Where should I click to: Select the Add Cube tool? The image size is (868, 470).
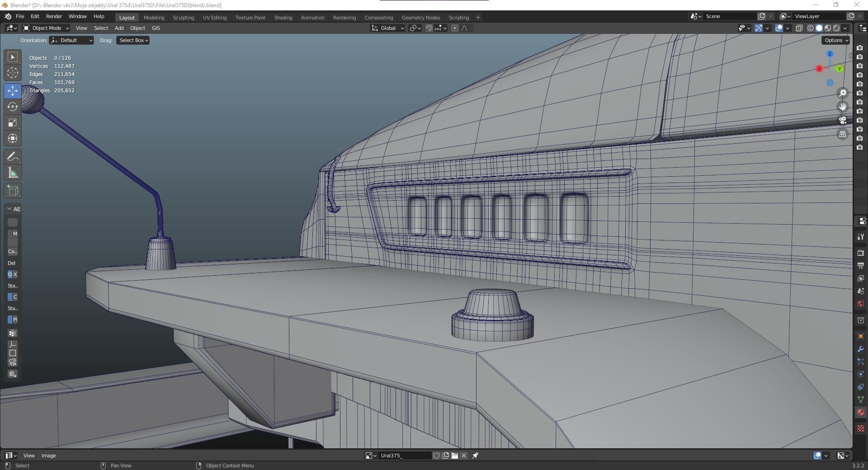tap(13, 190)
